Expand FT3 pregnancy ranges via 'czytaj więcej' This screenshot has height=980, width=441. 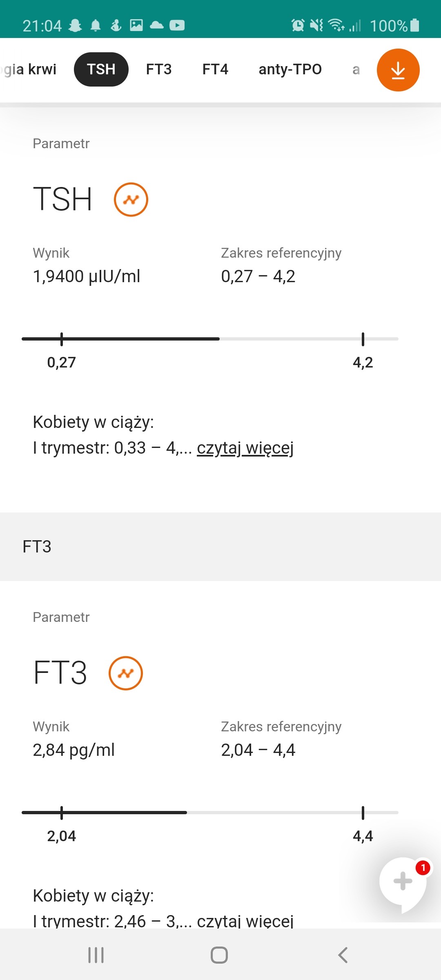[x=245, y=921]
